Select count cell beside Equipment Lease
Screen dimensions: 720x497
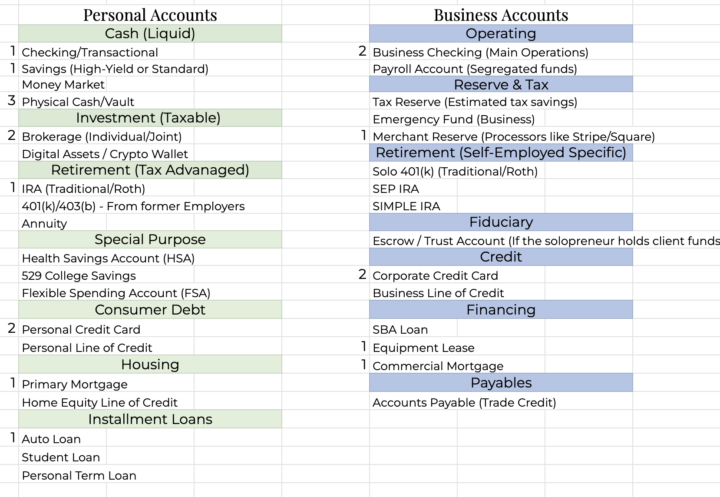(x=360, y=347)
